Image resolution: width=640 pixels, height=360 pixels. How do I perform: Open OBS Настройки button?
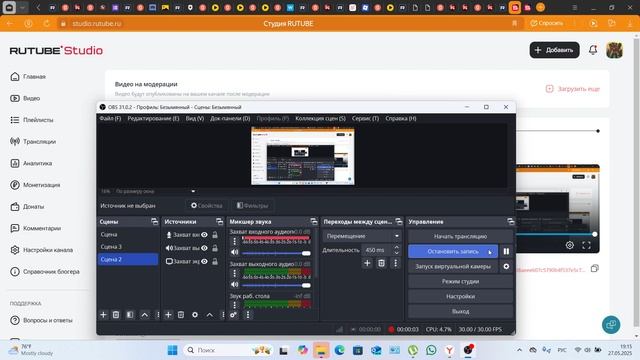(x=460, y=296)
